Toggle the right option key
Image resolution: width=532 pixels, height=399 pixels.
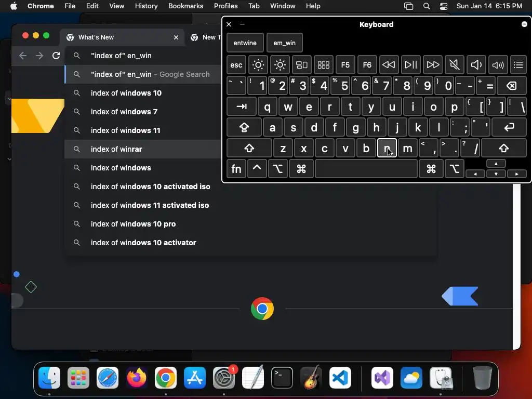tap(455, 169)
